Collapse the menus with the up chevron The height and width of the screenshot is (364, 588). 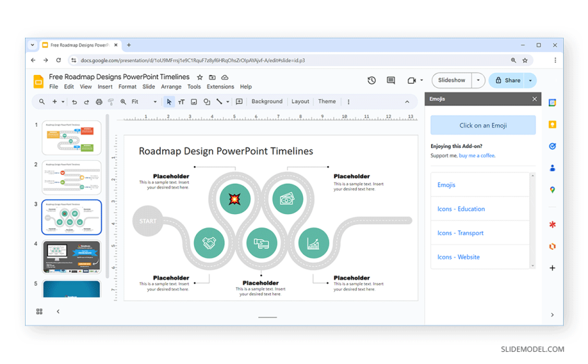[x=408, y=102]
